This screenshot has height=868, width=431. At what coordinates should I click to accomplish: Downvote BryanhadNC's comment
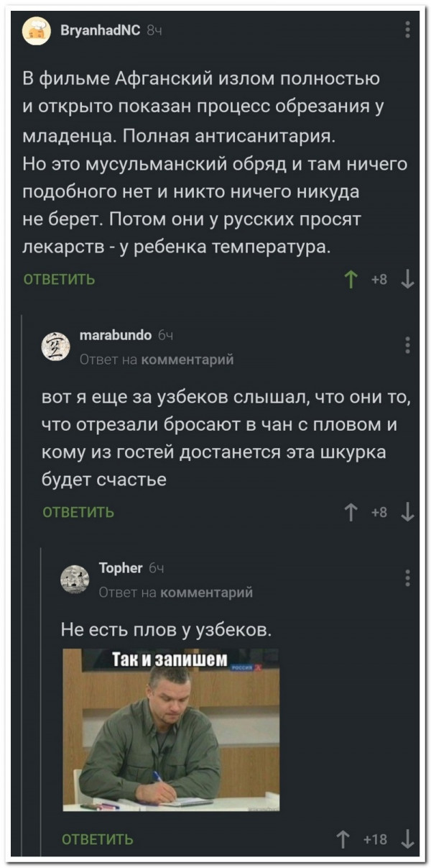click(x=407, y=280)
